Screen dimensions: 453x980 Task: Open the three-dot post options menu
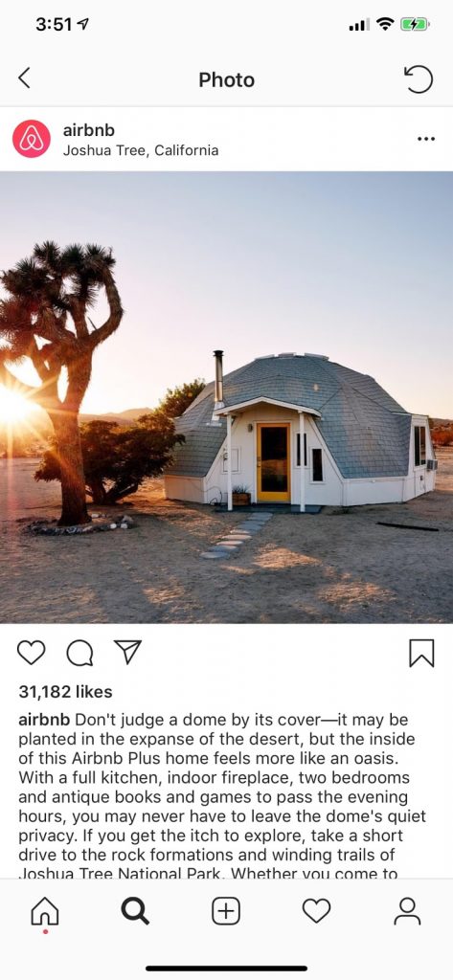[425, 139]
